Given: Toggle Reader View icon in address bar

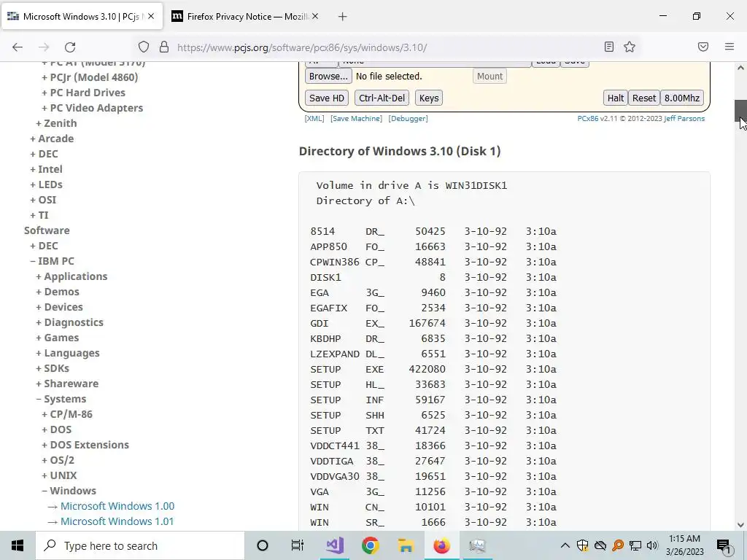Looking at the screenshot, I should (x=609, y=47).
